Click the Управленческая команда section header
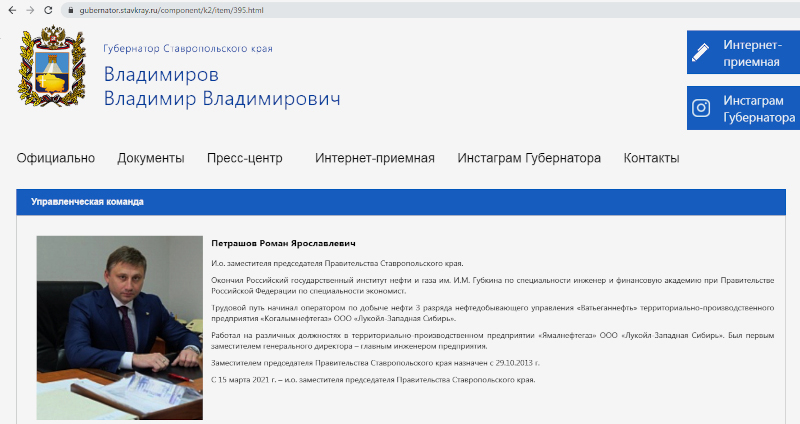The height and width of the screenshot is (424, 800). tap(401, 202)
